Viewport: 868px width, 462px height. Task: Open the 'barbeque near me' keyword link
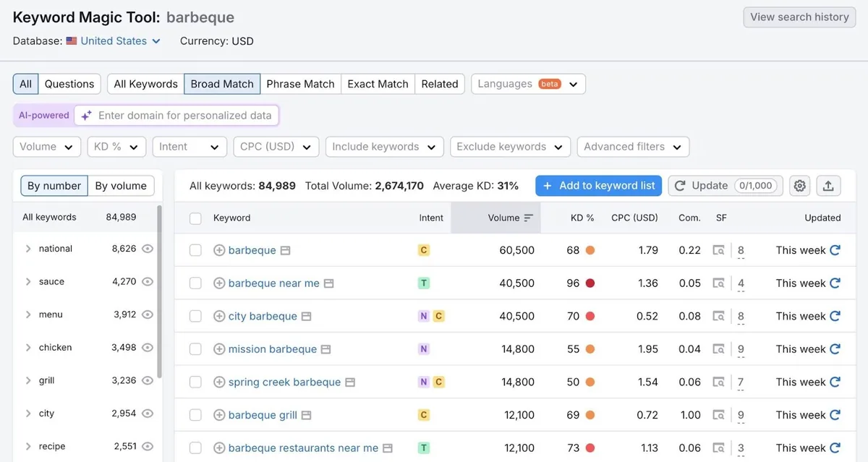274,283
